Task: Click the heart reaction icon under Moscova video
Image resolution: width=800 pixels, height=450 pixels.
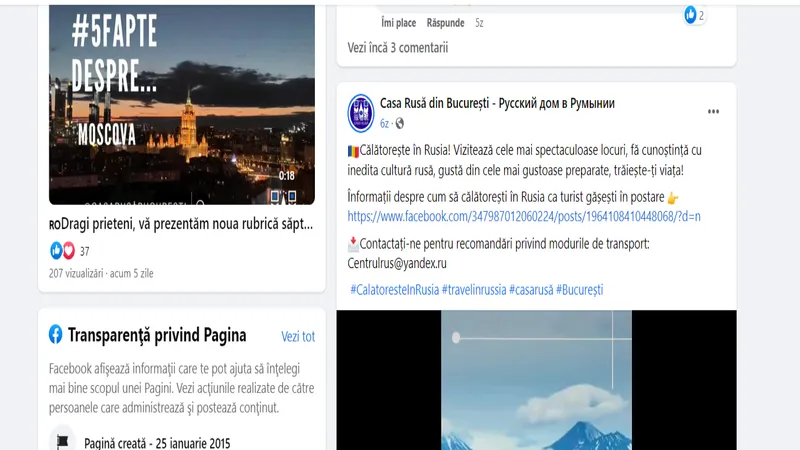Action: point(69,251)
